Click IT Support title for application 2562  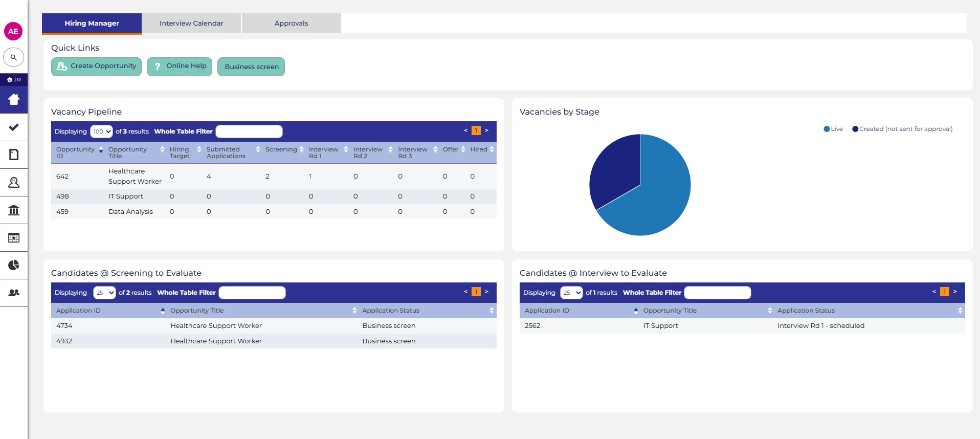click(661, 326)
